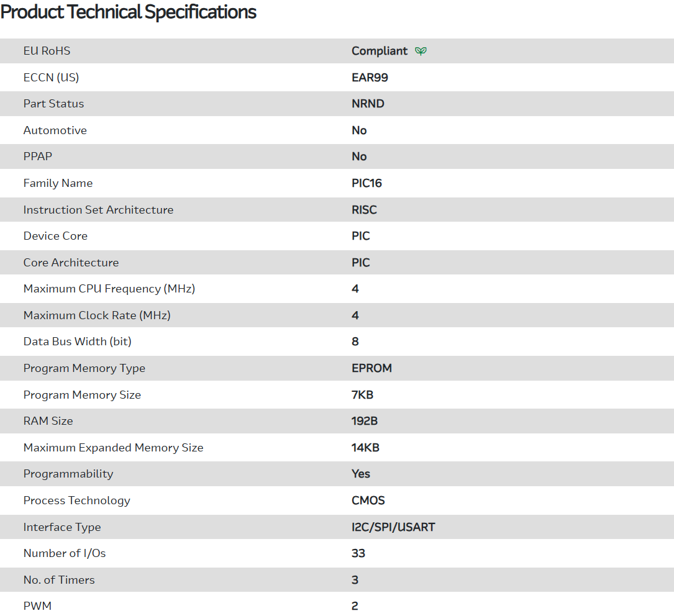Click the Family Name PIC16 value

tap(367, 183)
